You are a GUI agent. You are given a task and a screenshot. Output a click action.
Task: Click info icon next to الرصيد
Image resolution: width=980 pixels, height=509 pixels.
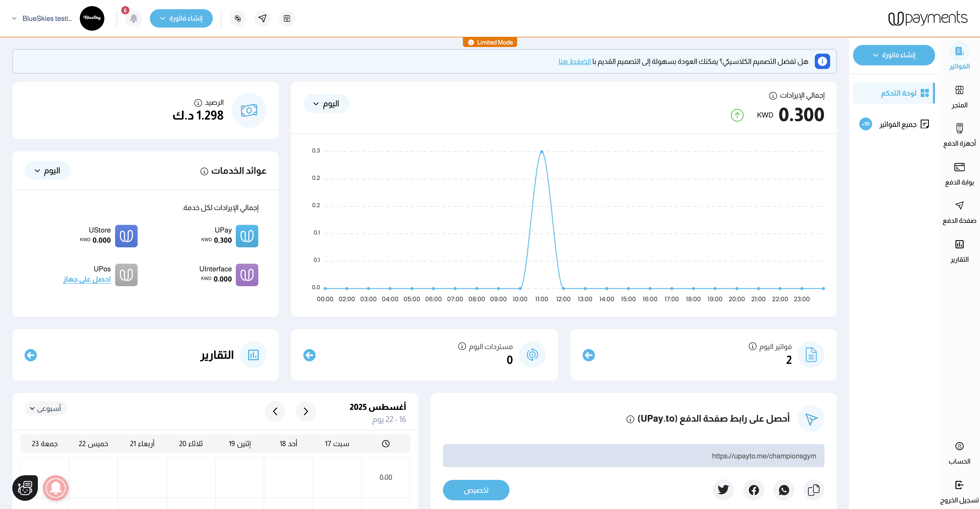pyautogui.click(x=198, y=103)
